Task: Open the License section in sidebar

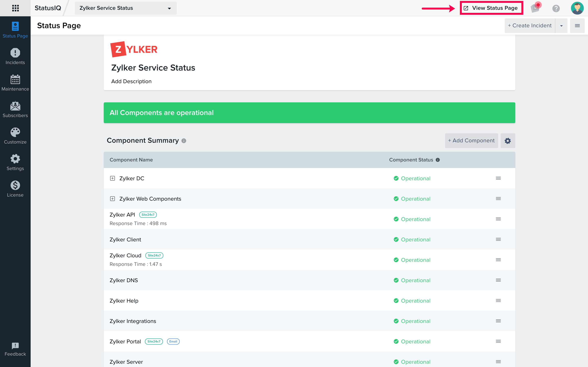Action: click(x=15, y=188)
